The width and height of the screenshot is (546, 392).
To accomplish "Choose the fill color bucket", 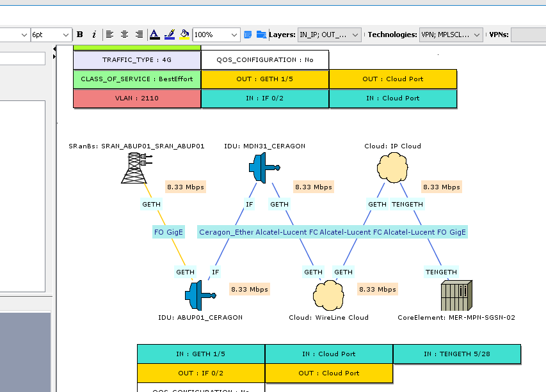I will coord(184,35).
